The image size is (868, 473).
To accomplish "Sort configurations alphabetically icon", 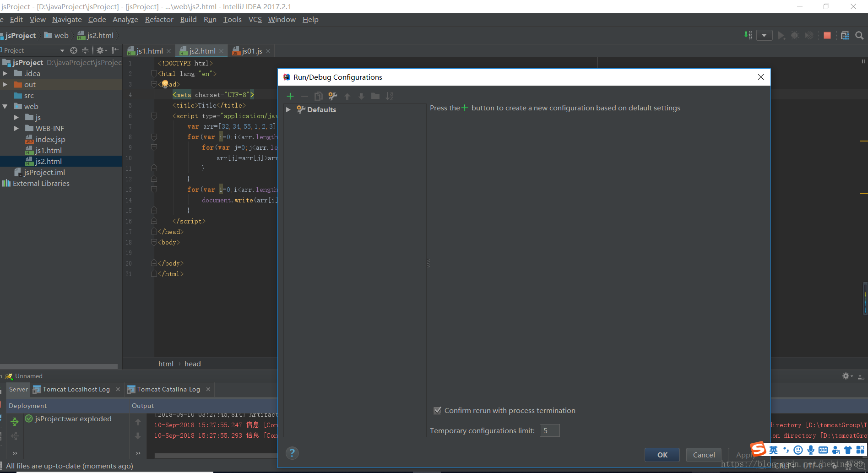I will pos(390,96).
